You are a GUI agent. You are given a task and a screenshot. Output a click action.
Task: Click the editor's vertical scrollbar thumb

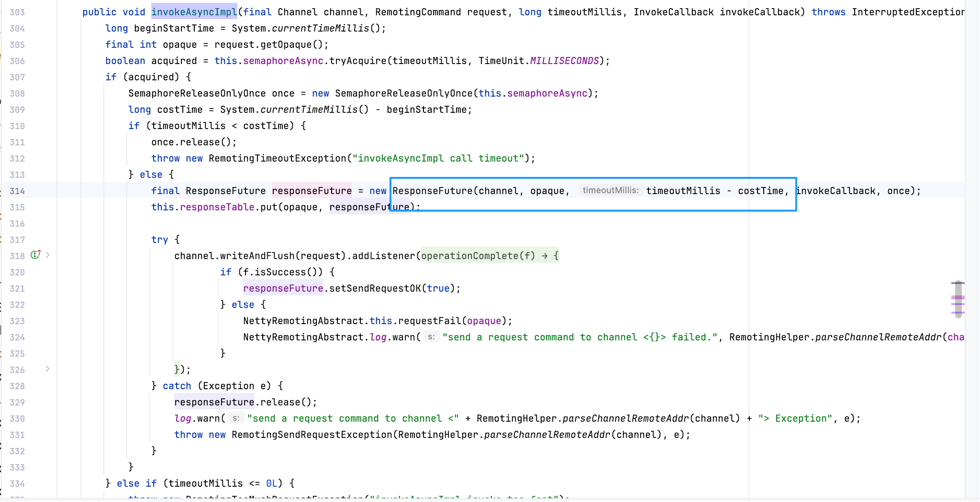click(x=958, y=299)
